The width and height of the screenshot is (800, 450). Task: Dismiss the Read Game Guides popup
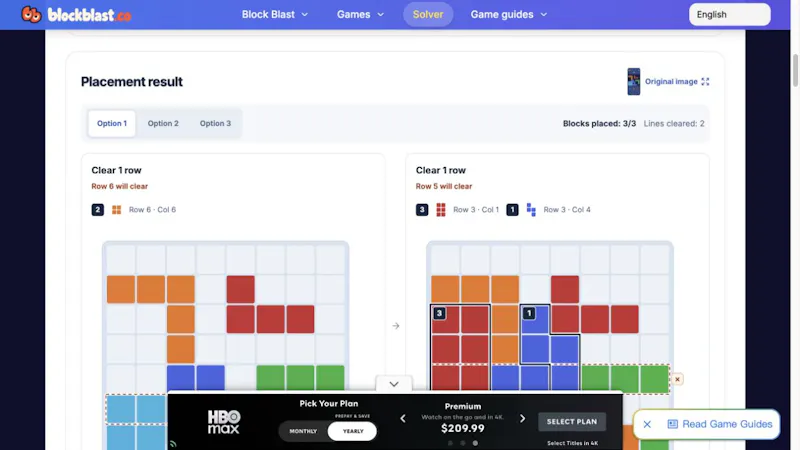[647, 424]
